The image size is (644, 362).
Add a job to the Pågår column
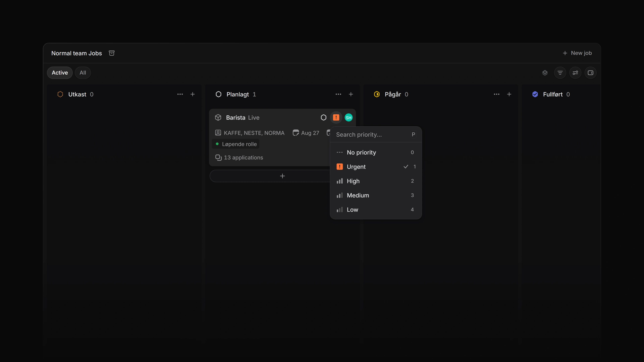point(509,94)
